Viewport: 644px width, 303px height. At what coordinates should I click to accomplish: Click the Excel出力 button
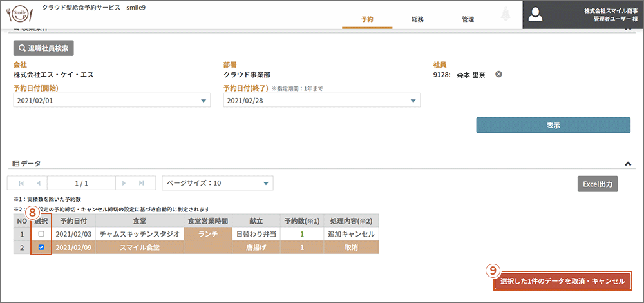point(597,184)
